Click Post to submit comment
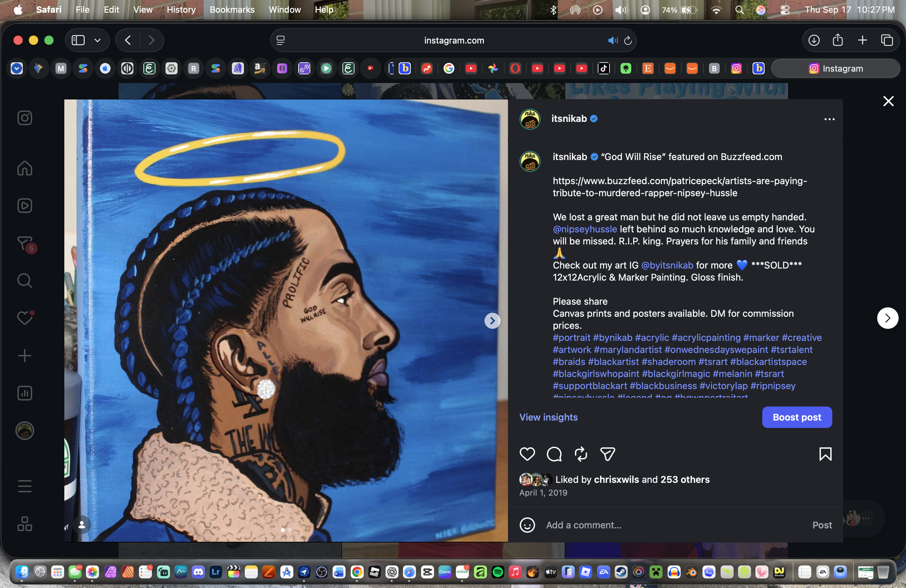The image size is (906, 588). (x=822, y=525)
